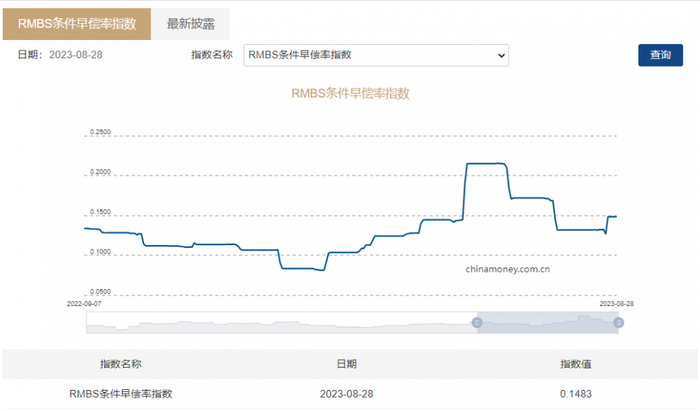Click the chart line peak plateau above 0.2000
This screenshot has height=411, width=700.
tap(486, 164)
